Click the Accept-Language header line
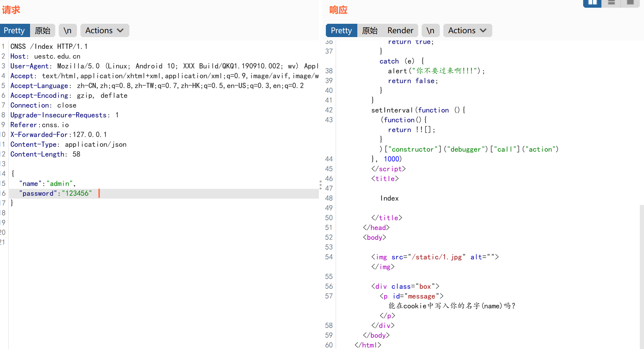644x349 pixels. 157,86
